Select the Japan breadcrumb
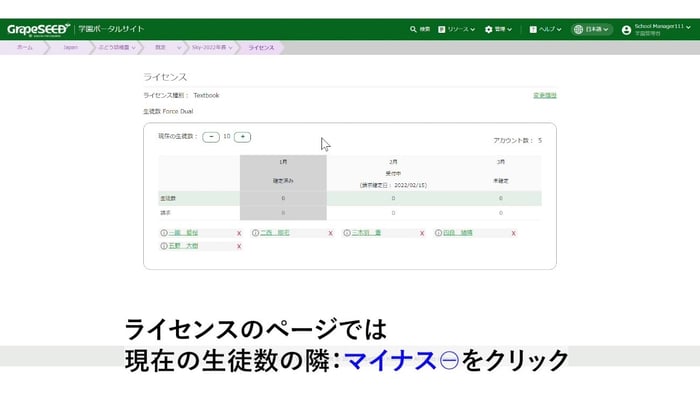The width and height of the screenshot is (700, 393). click(x=70, y=47)
